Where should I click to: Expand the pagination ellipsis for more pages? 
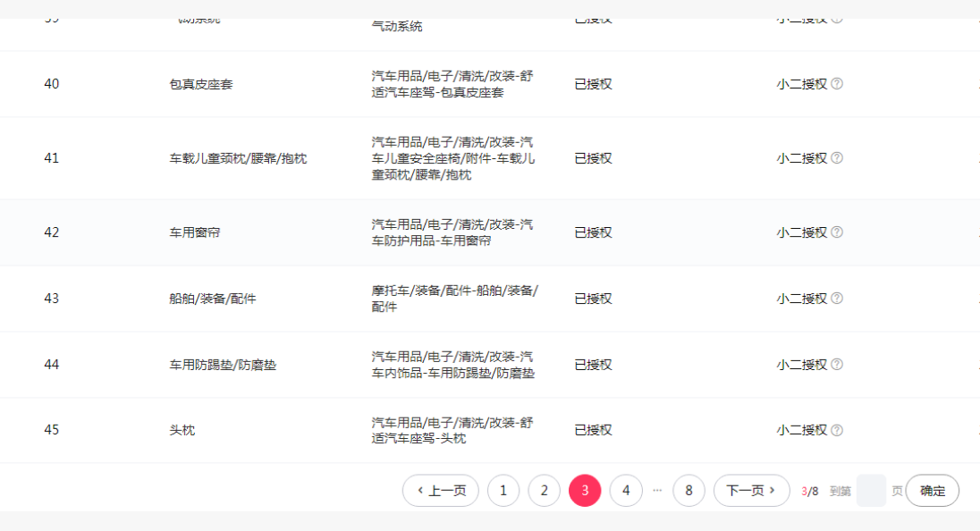pyautogui.click(x=657, y=491)
